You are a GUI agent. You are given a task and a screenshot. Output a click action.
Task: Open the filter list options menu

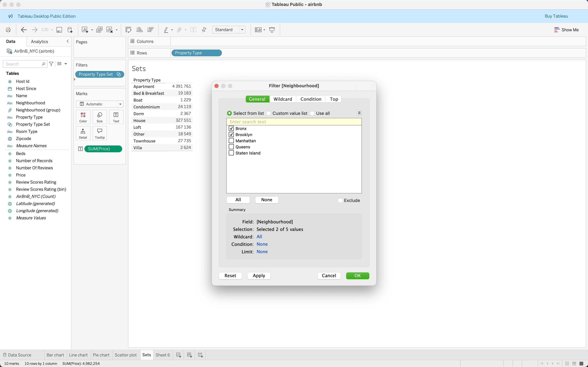359,113
